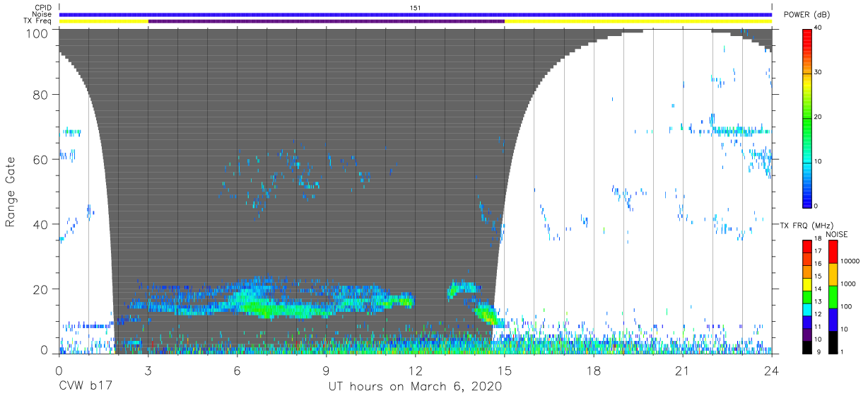Click the x-axis tick label 18

point(594,371)
